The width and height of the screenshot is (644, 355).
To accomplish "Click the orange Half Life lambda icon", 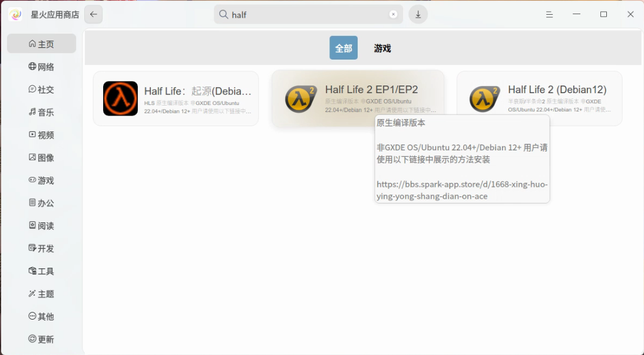I will click(120, 98).
